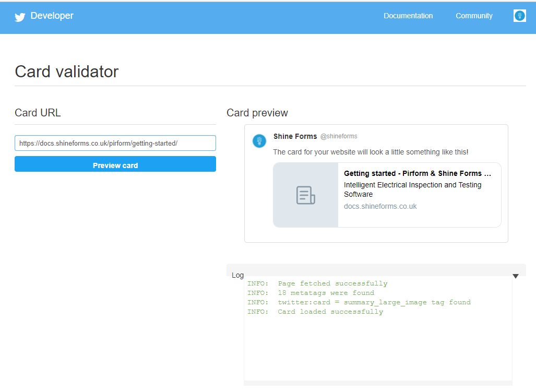Click the Preview card button
Viewport: 536px width, 392px height.
pos(115,164)
